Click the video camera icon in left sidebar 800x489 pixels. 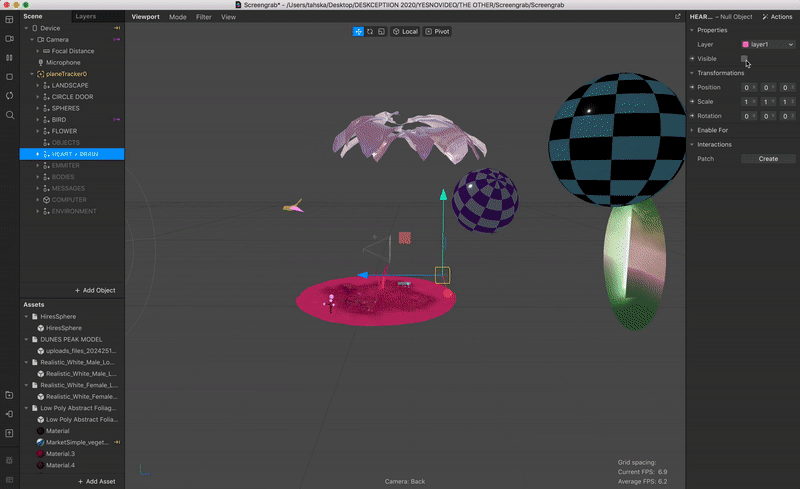pyautogui.click(x=9, y=38)
